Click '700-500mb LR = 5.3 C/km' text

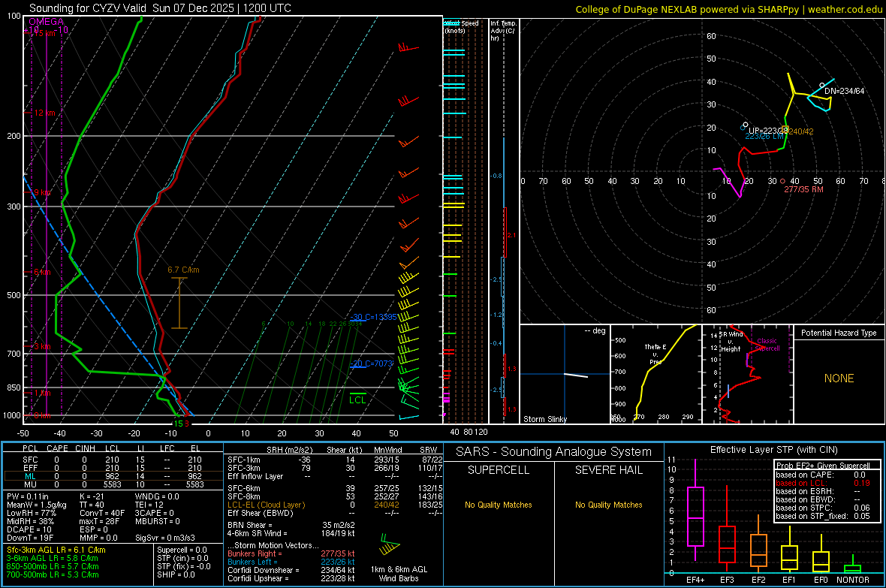pyautogui.click(x=53, y=574)
